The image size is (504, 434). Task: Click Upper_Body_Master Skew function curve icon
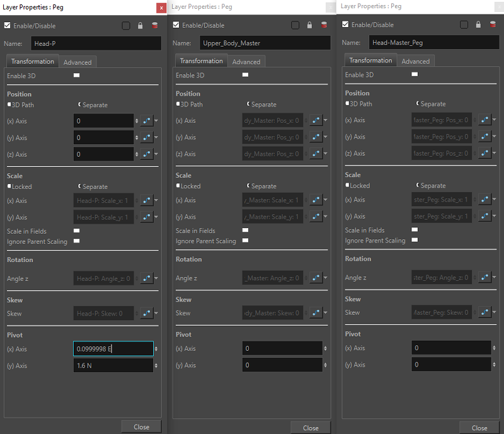pyautogui.click(x=315, y=313)
